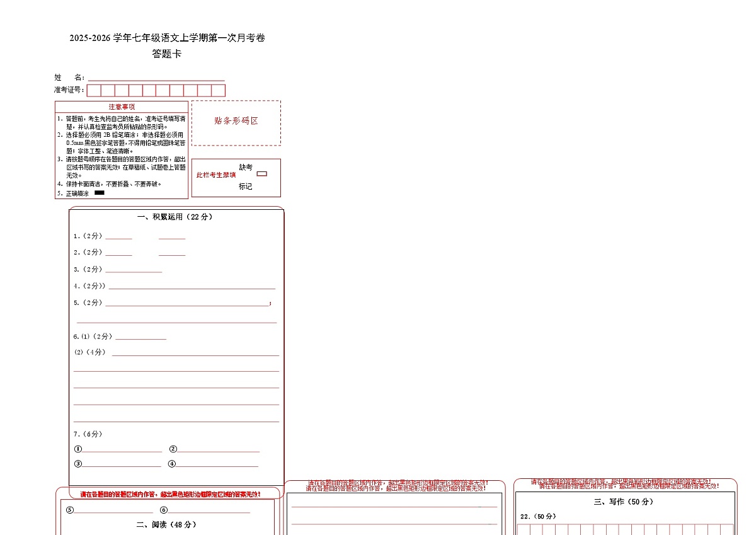The image size is (756, 535).
Task: Click the 答题卡 heading
Action: click(167, 54)
